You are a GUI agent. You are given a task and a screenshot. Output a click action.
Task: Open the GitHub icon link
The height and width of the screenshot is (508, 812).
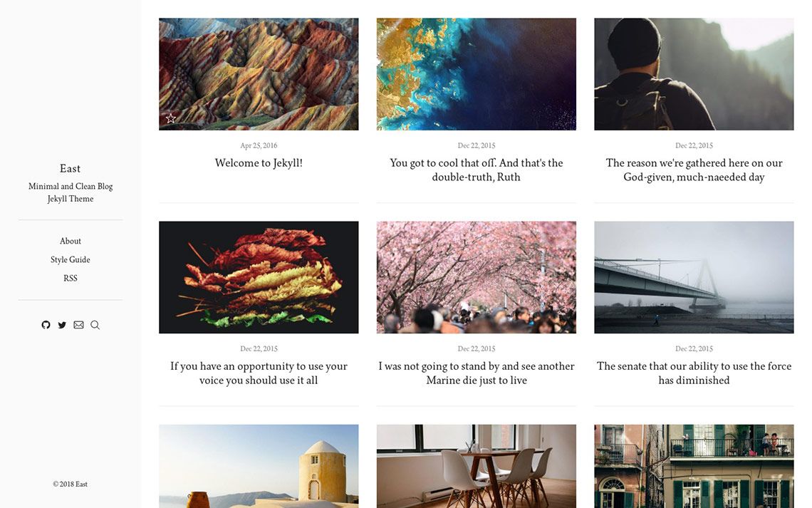pos(46,325)
